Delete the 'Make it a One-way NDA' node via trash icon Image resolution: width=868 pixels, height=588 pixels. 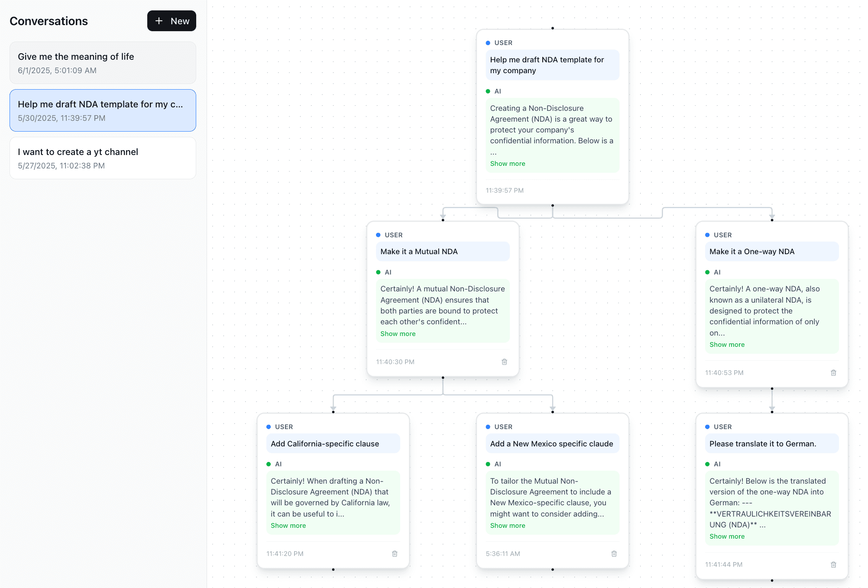[x=833, y=372]
